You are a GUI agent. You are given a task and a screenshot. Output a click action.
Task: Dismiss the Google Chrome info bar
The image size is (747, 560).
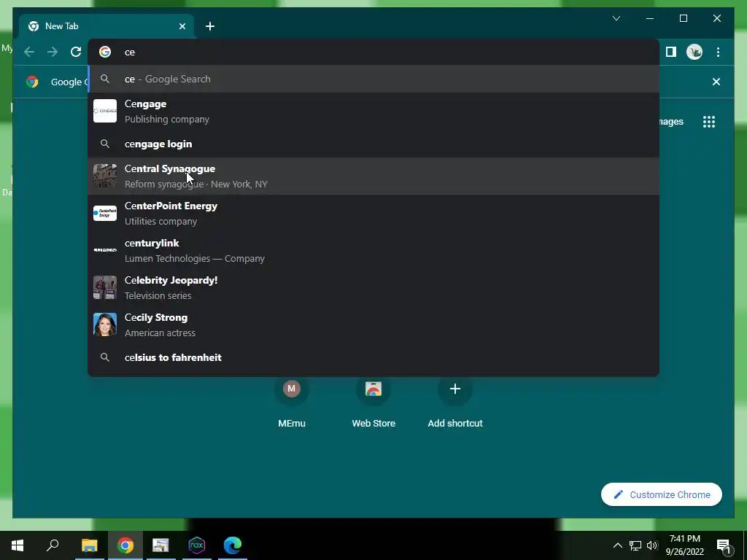click(x=716, y=82)
